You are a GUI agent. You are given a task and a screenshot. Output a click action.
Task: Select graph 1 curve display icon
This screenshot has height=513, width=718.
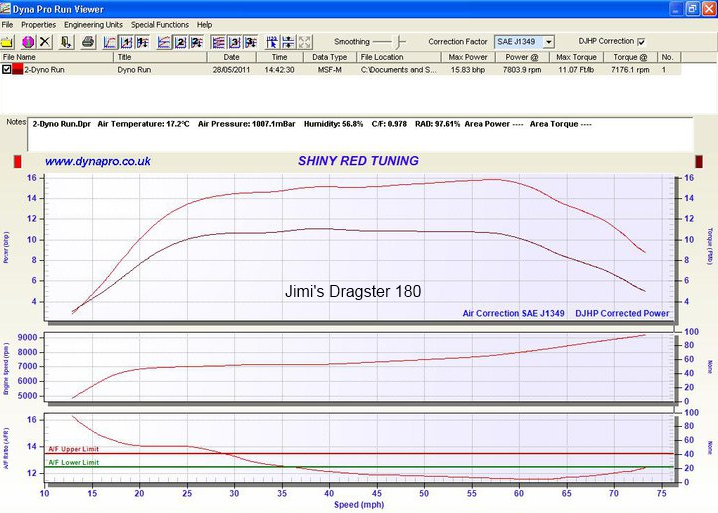(110, 42)
